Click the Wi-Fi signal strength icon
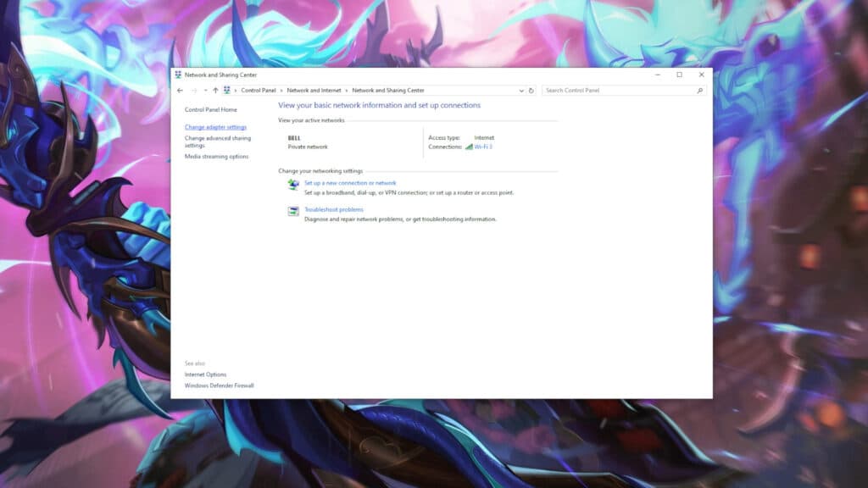The width and height of the screenshot is (868, 488). (x=467, y=146)
